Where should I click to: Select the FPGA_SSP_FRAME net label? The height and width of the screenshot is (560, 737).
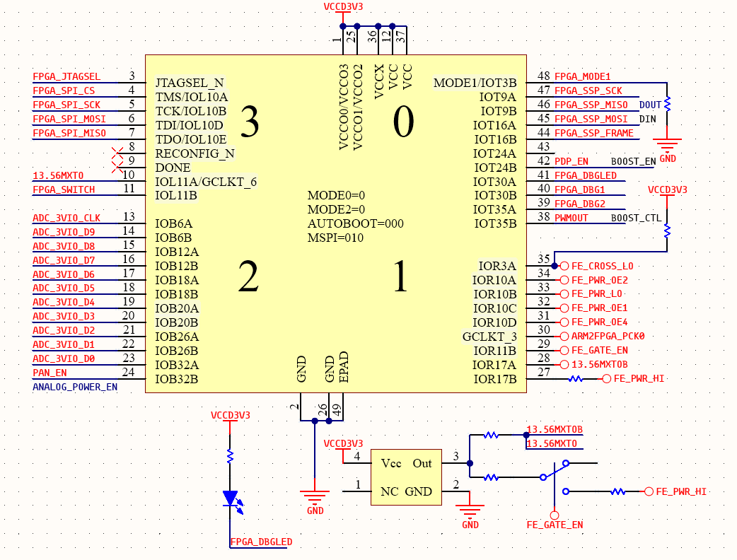point(593,133)
